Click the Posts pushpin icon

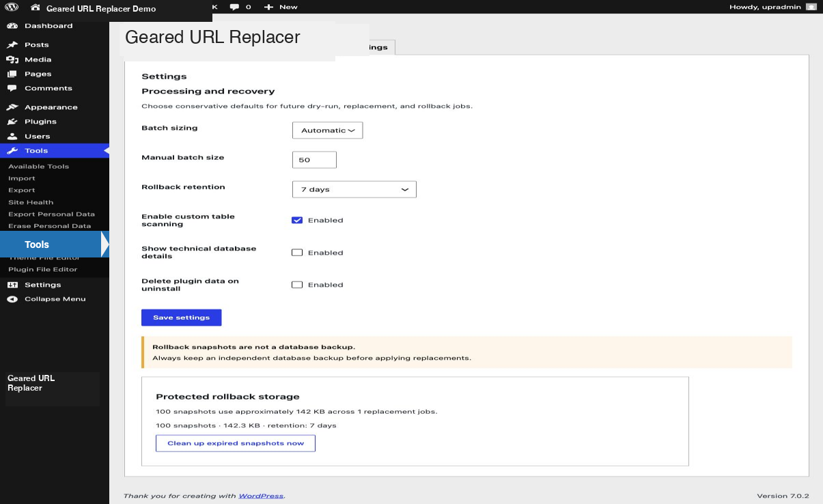(12, 45)
